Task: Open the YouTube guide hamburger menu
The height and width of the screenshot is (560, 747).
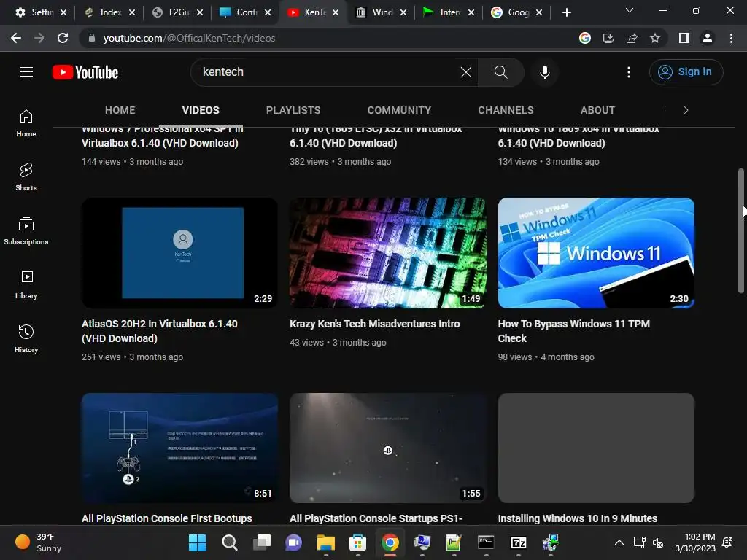Action: pyautogui.click(x=26, y=72)
